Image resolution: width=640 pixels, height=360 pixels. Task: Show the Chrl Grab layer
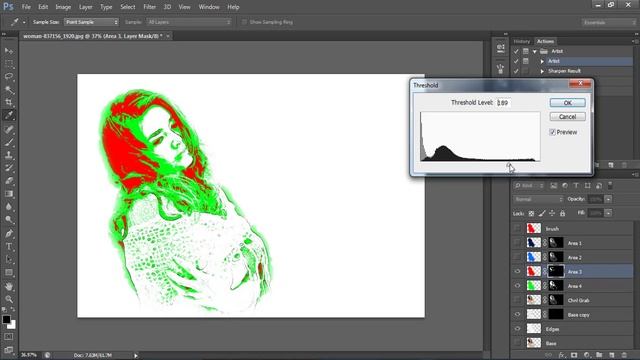517,300
